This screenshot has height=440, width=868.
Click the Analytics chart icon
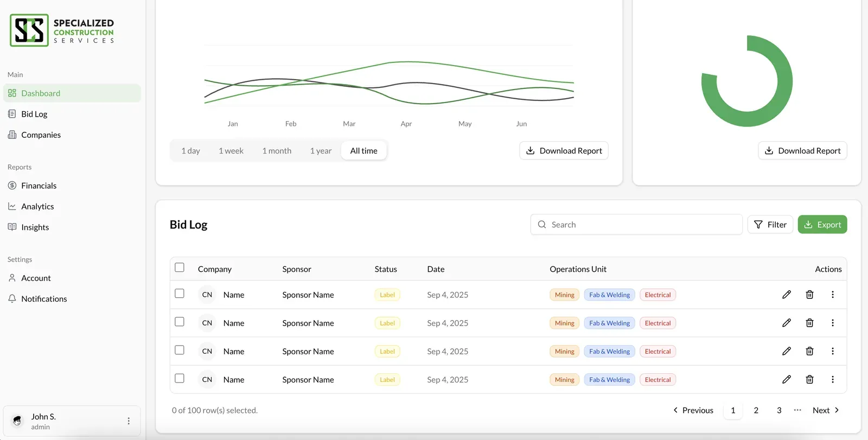12,206
